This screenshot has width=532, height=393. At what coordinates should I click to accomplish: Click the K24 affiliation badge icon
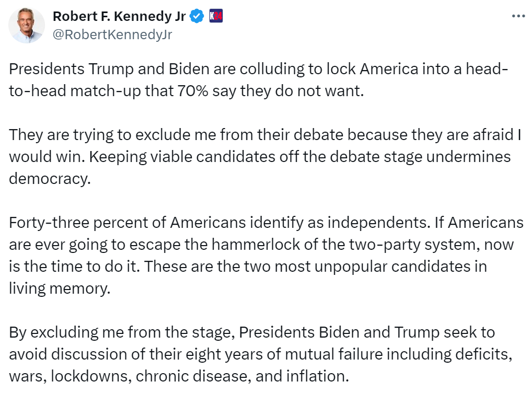point(216,16)
